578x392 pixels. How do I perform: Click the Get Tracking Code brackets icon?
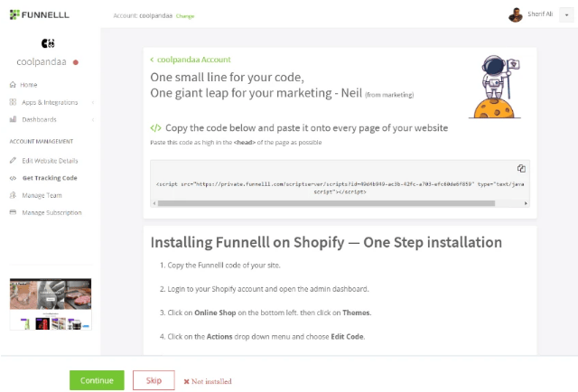(x=13, y=178)
